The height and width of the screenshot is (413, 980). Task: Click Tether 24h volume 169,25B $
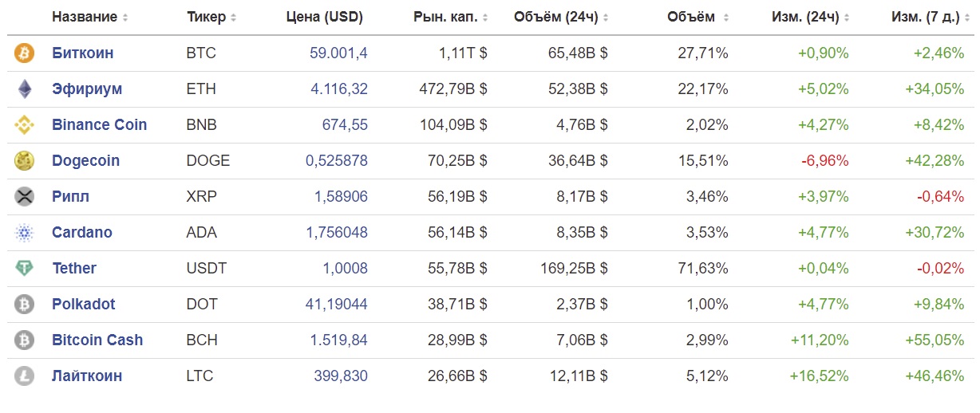point(574,269)
